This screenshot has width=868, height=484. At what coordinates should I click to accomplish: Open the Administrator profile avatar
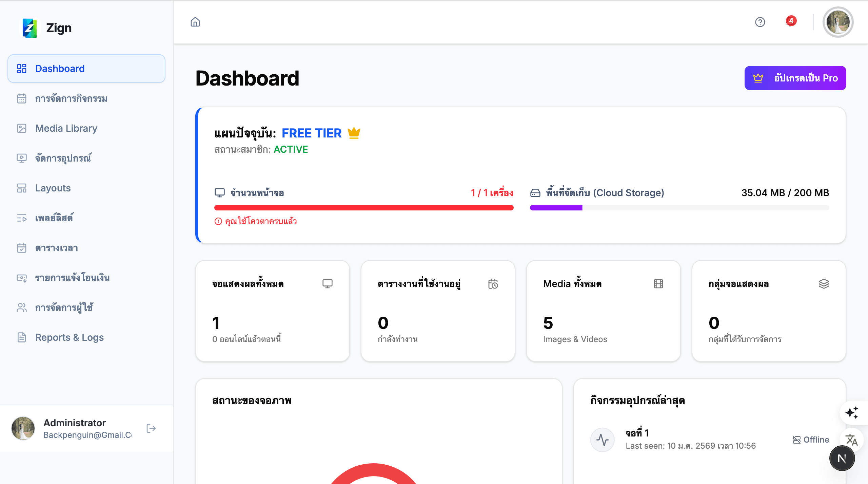click(x=837, y=22)
